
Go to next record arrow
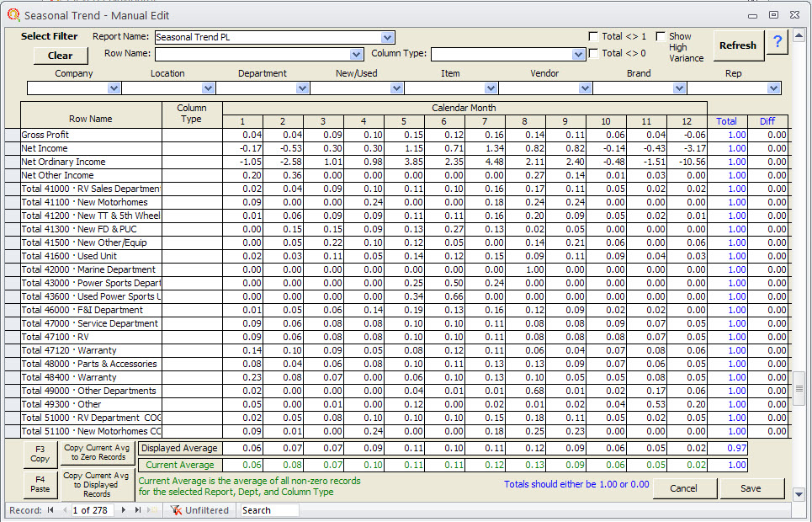(123, 510)
